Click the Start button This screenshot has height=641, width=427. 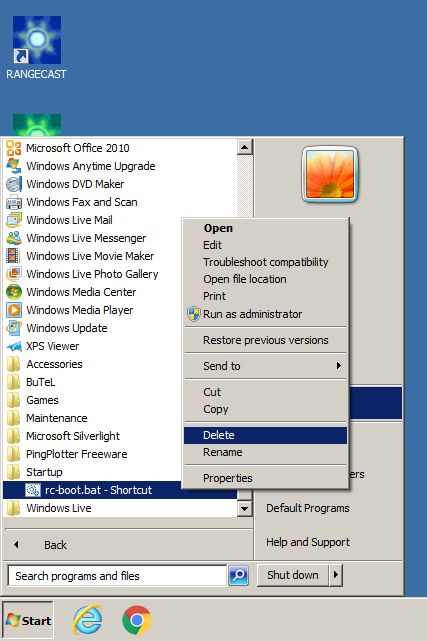[28, 621]
